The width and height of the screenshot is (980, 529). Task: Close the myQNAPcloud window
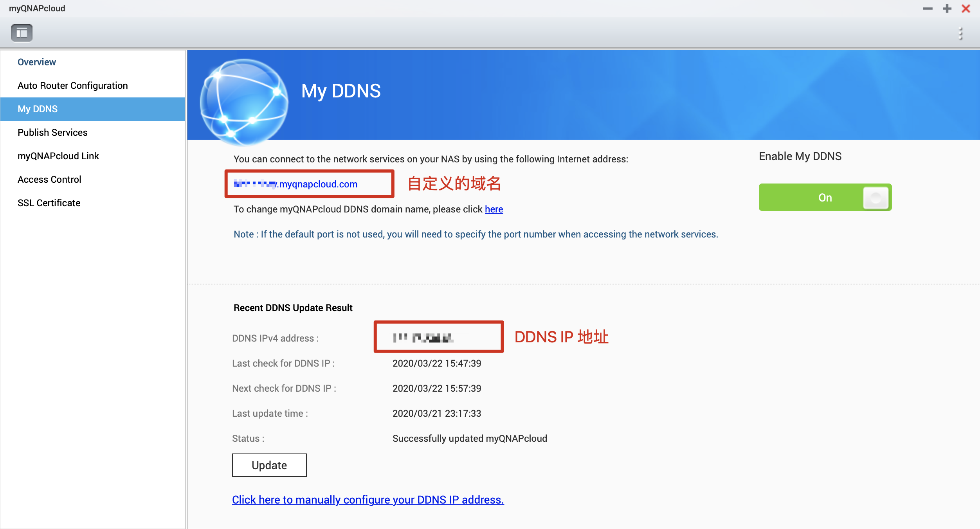966,9
